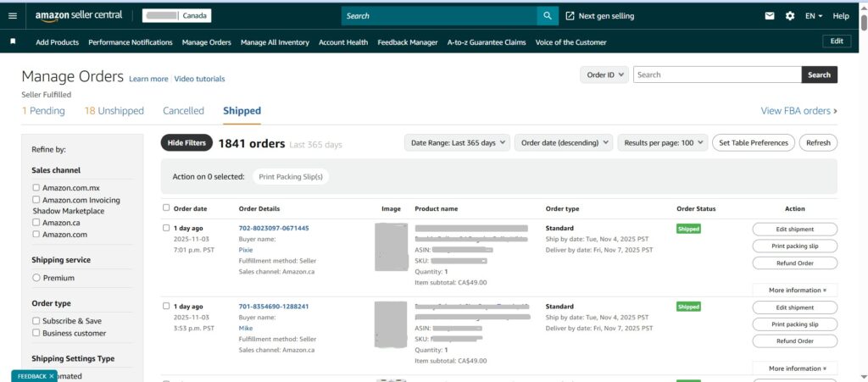Open buyer Pixie link

246,250
